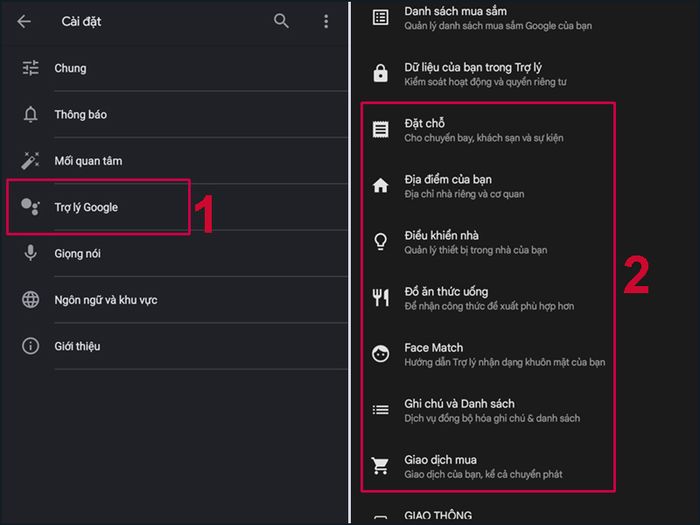Image resolution: width=700 pixels, height=525 pixels.
Task: Open the three-dot overflow menu
Action: [326, 21]
